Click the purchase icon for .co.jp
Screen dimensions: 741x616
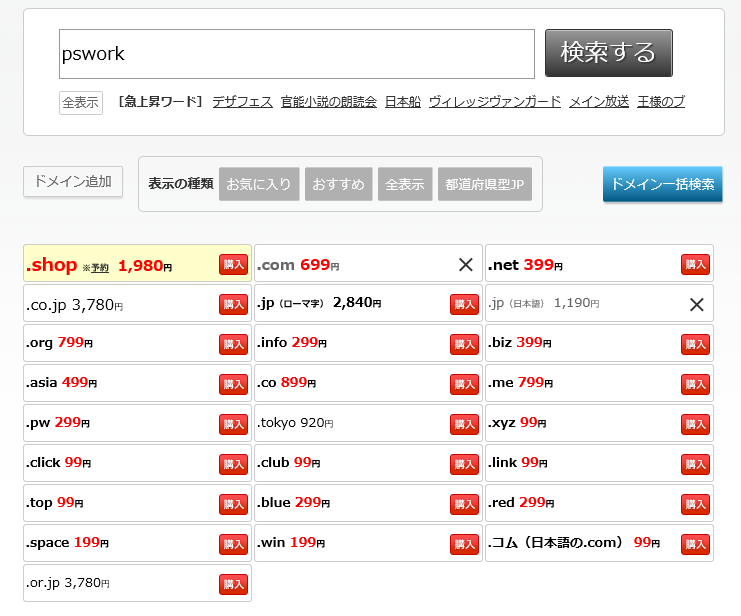tap(233, 304)
